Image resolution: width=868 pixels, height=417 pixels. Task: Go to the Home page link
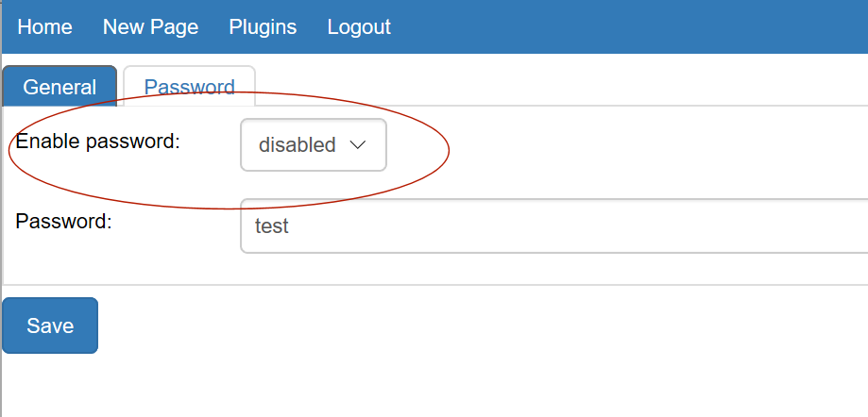click(44, 27)
